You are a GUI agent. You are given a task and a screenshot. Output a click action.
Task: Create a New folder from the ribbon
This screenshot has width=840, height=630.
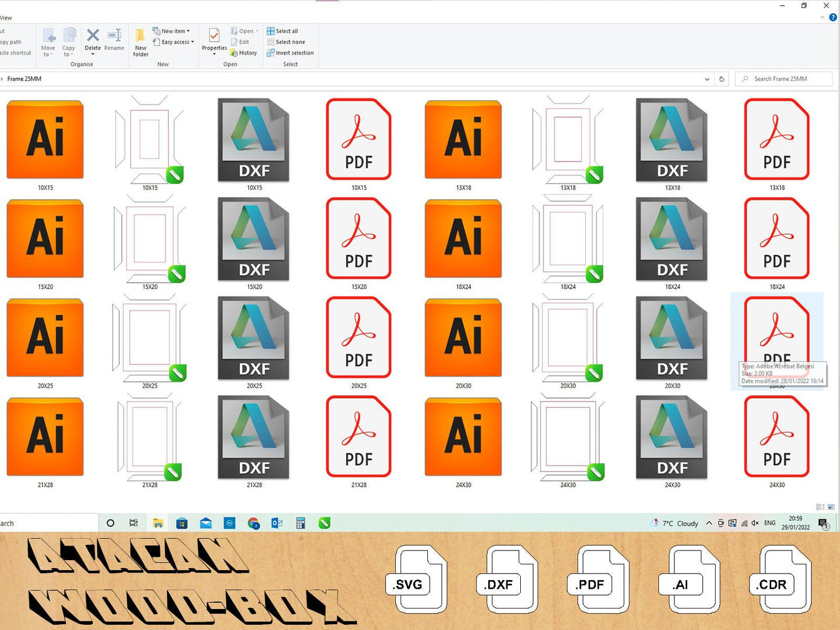coord(141,42)
